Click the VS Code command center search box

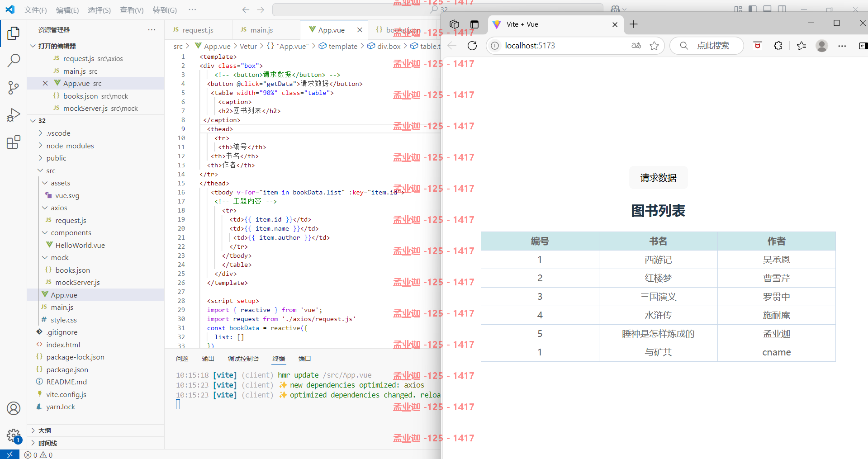[438, 9]
